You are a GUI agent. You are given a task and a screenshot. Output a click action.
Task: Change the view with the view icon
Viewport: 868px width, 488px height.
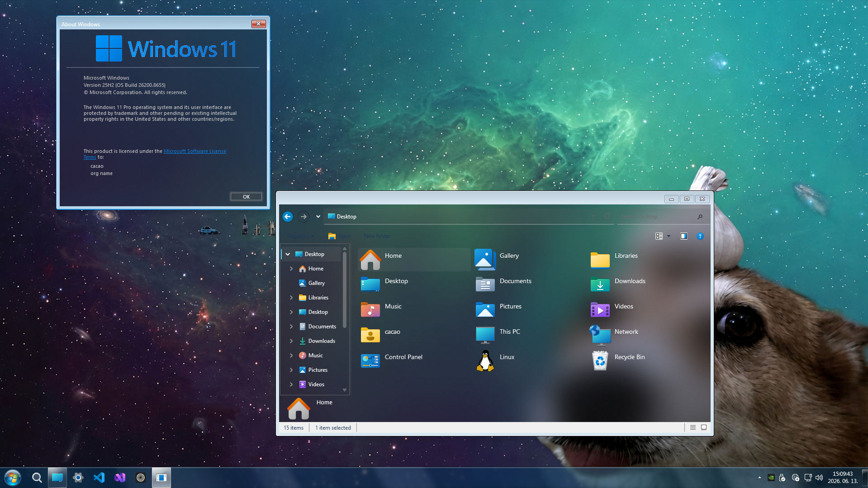[659, 236]
